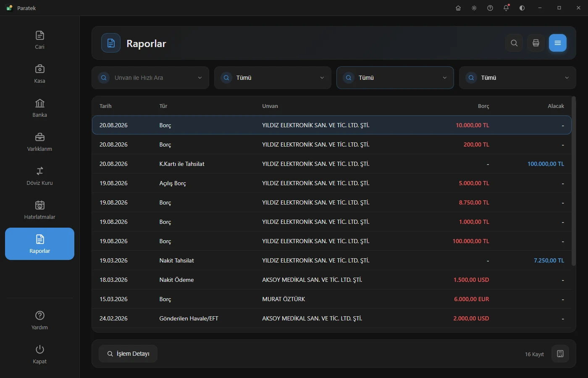Open Varlıklarım from the sidebar
This screenshot has width=588, height=378.
(39, 142)
